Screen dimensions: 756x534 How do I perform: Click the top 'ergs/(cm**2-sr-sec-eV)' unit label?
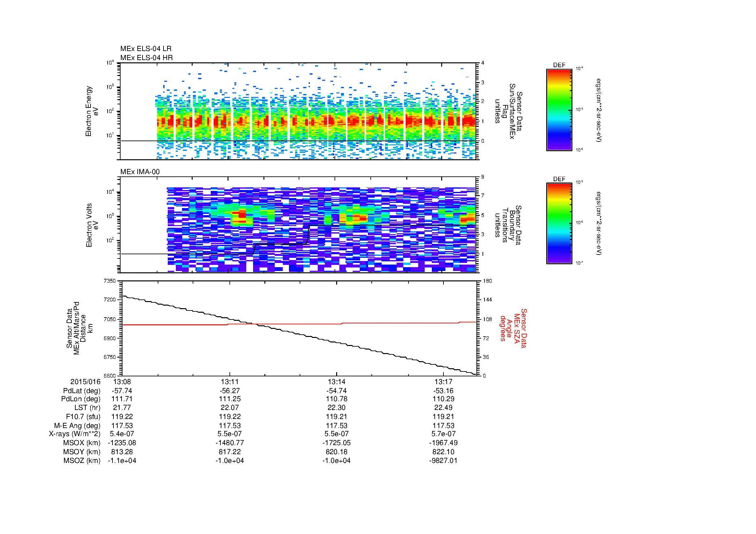(600, 110)
